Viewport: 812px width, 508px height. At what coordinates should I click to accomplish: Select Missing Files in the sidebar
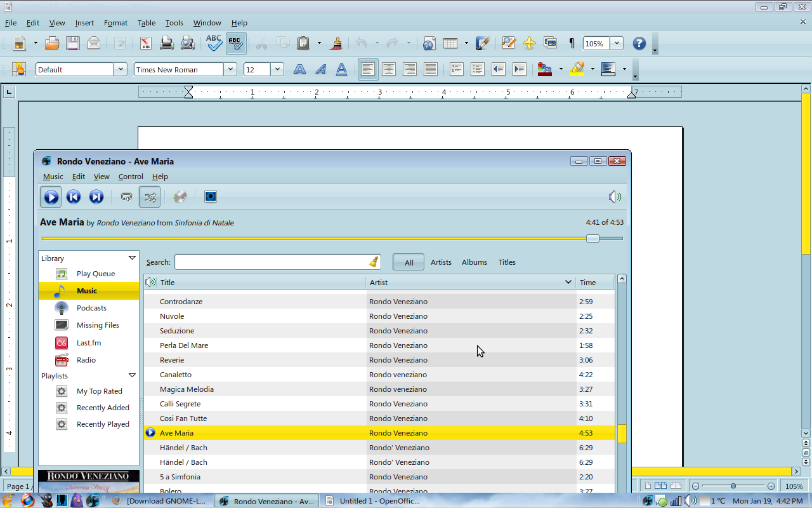tap(89, 325)
